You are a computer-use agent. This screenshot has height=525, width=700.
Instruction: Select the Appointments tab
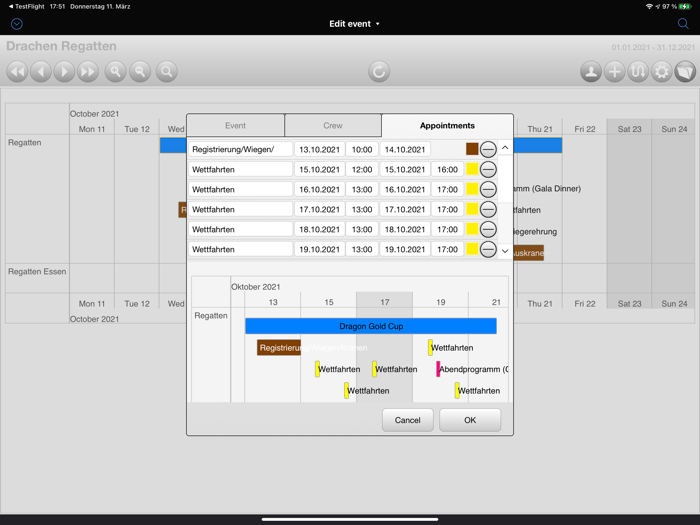(x=447, y=125)
